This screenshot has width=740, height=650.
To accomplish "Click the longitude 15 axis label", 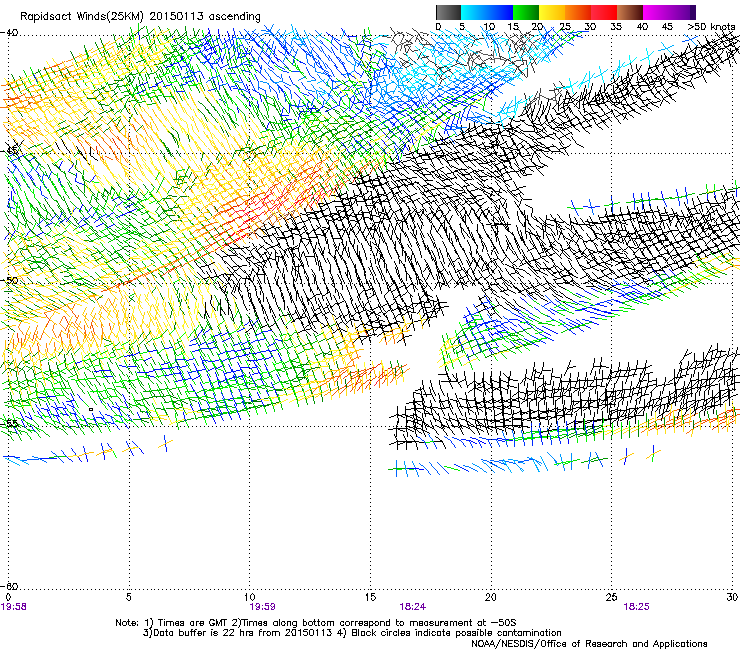I will coord(370,597).
